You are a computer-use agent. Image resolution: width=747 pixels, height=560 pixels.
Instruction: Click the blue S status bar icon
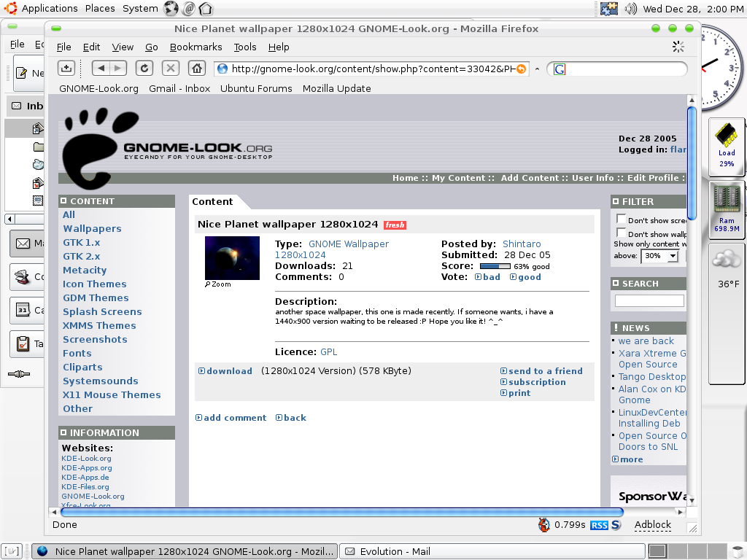pos(616,525)
